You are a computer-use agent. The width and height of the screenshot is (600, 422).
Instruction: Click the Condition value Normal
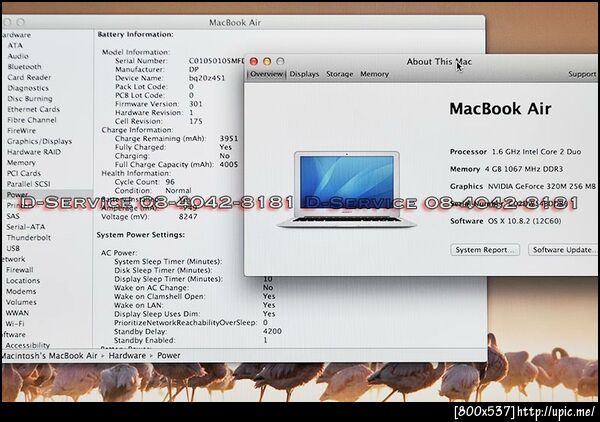(x=178, y=190)
